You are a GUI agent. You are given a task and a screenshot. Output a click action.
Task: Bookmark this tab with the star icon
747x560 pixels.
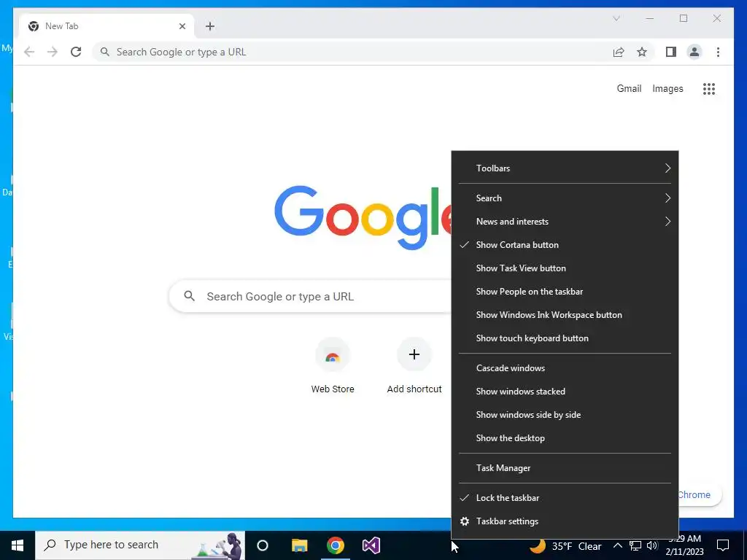tap(642, 52)
